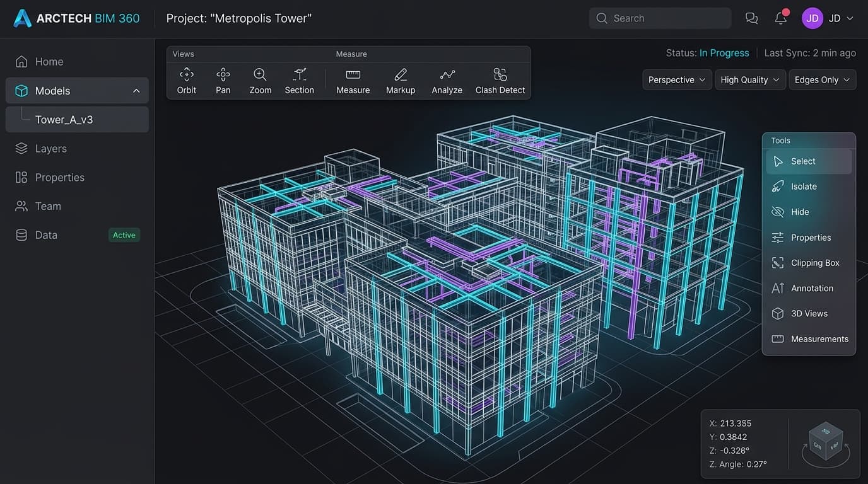This screenshot has width=868, height=484.
Task: Click the Select label in Tools panel
Action: tap(803, 161)
